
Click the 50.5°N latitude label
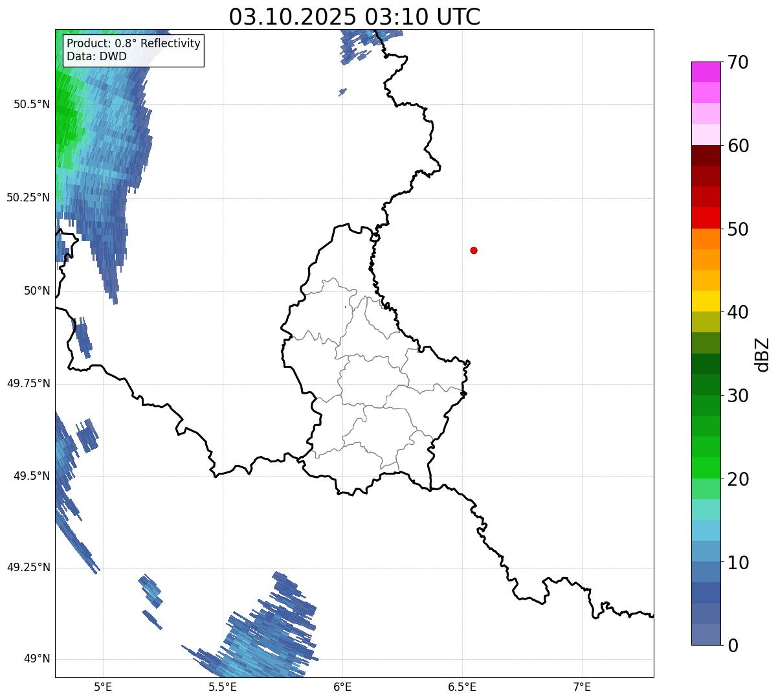tap(31, 104)
